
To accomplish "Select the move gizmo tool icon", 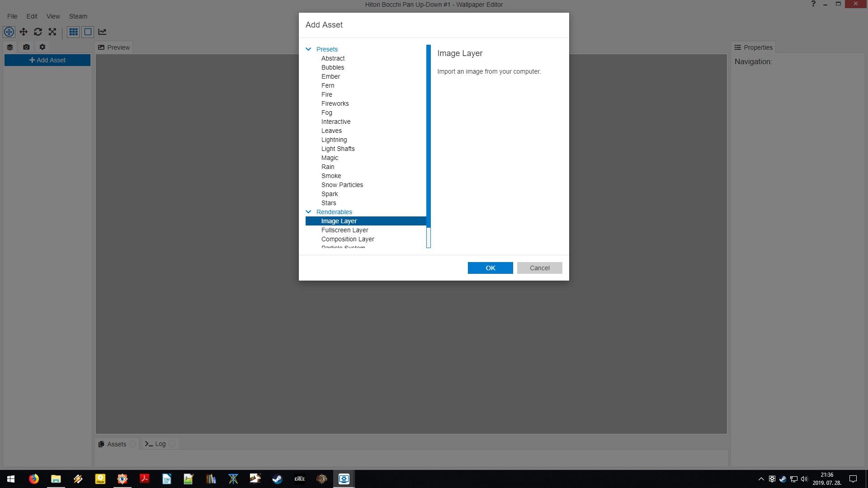I will [24, 32].
